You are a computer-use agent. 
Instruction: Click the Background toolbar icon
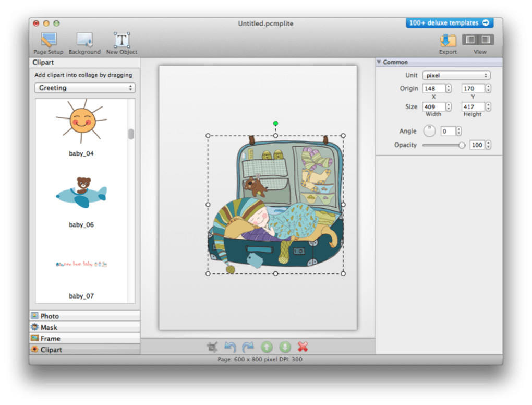click(x=84, y=41)
